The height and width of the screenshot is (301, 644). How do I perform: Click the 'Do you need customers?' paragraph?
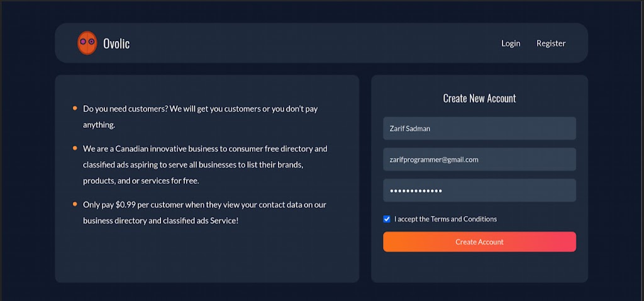pos(201,116)
